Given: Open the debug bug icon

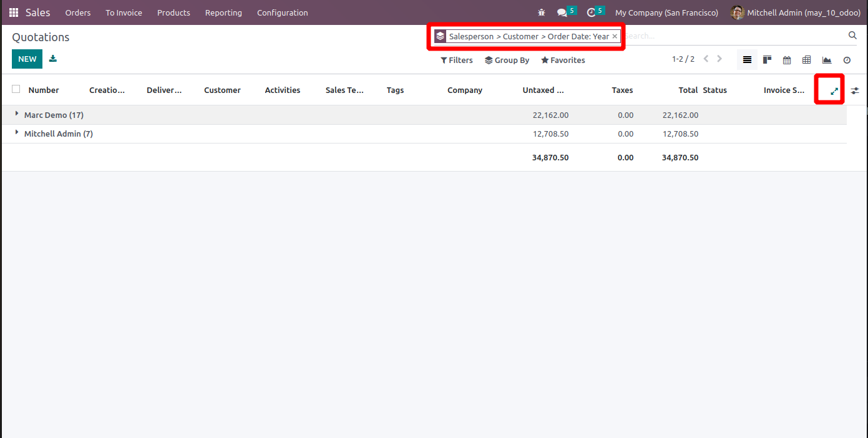Looking at the screenshot, I should tap(541, 12).
